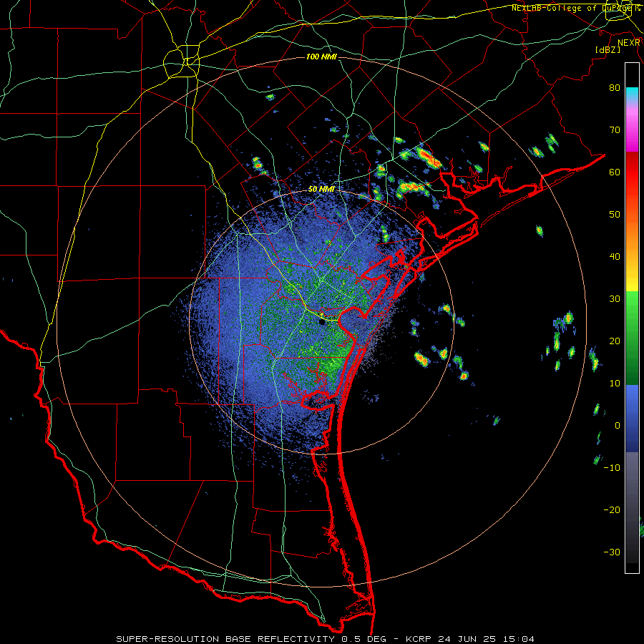This screenshot has width=644, height=644.
Task: Select the 30 value on the dBZ scale
Action: coord(615,298)
